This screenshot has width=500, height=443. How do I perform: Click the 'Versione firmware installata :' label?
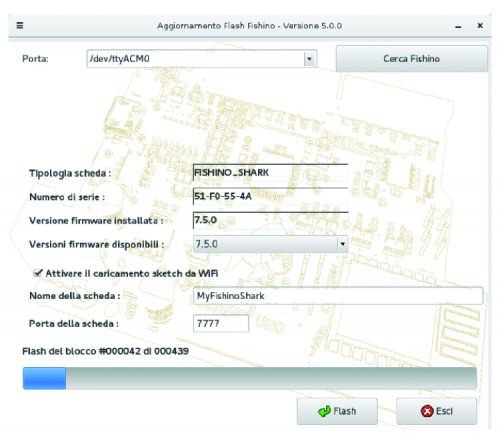click(x=96, y=220)
